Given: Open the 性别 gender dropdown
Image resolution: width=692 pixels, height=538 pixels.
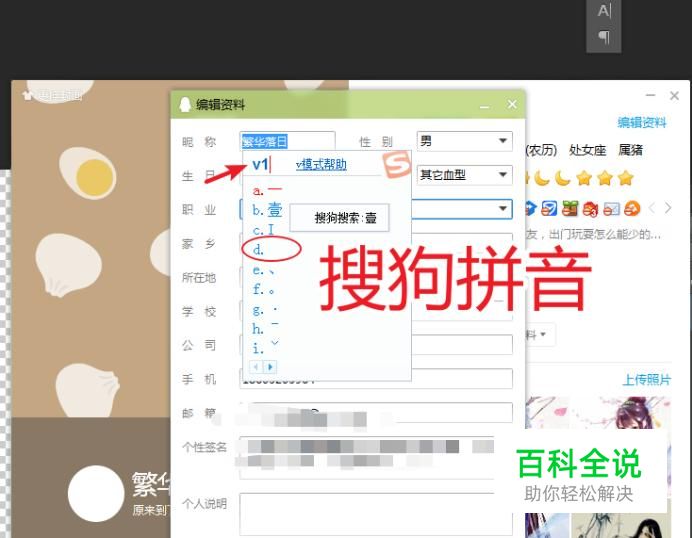Looking at the screenshot, I should point(464,141).
